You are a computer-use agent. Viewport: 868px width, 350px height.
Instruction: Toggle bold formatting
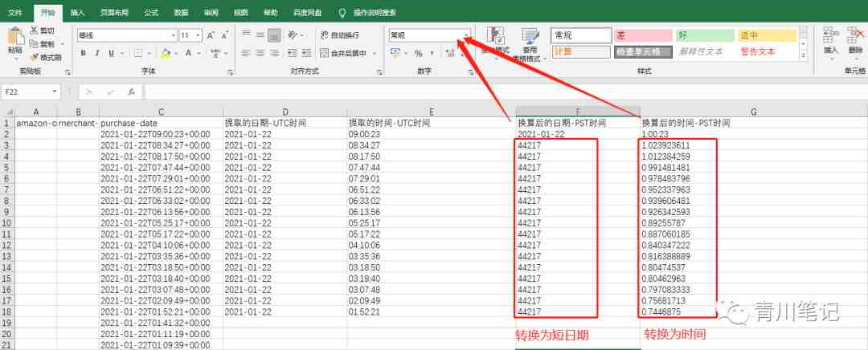point(83,53)
